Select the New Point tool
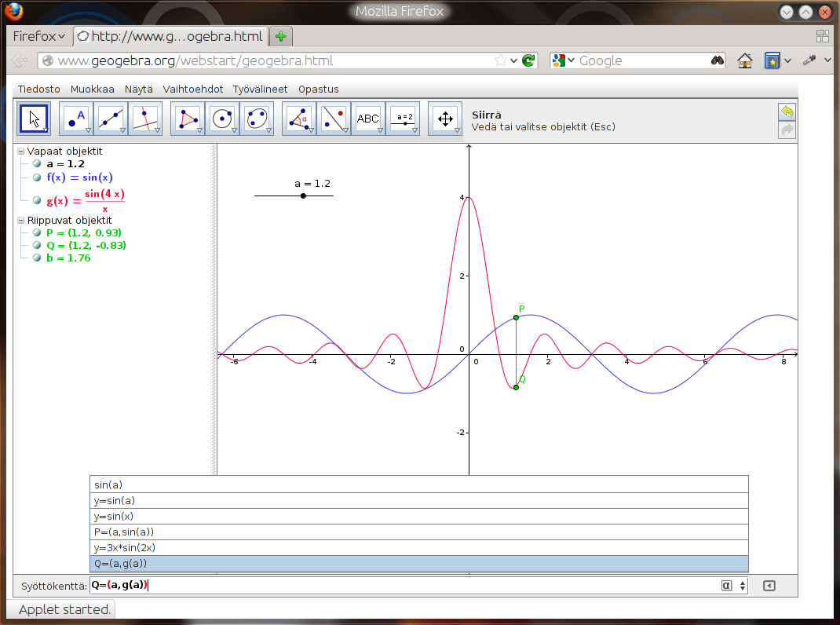 tap(76, 119)
